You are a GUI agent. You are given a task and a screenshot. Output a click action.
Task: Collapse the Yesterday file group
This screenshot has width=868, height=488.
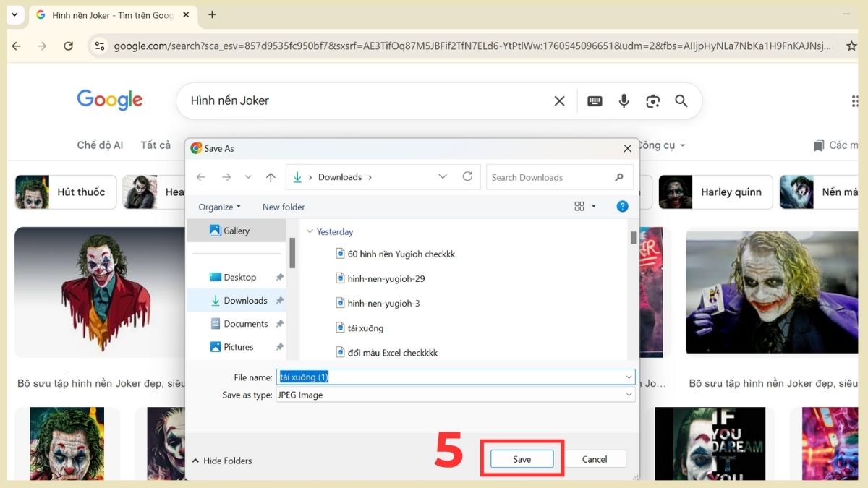pyautogui.click(x=310, y=231)
